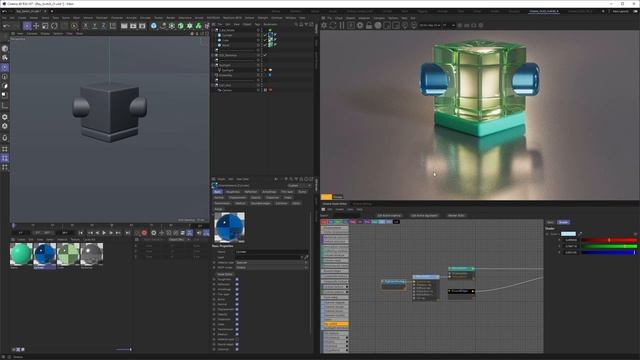This screenshot has height=360, width=640.
Task: Toggle the Reflection channel checkbox
Action: [x=237, y=284]
